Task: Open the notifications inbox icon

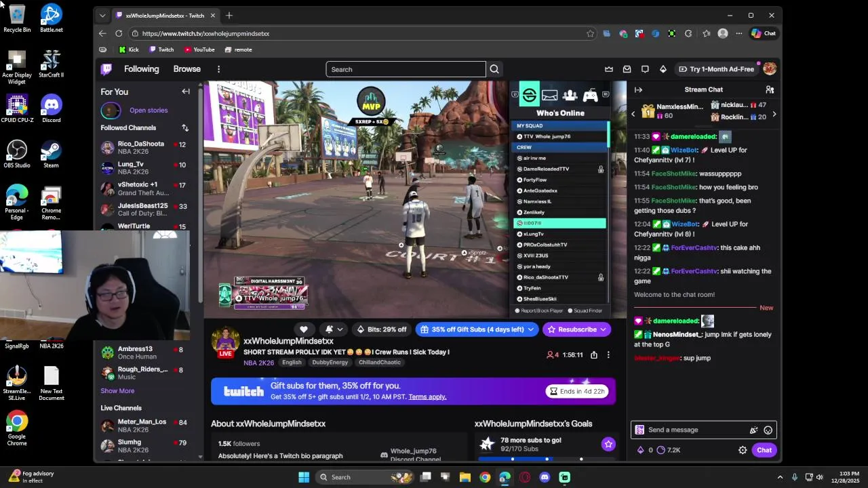Action: tap(627, 69)
